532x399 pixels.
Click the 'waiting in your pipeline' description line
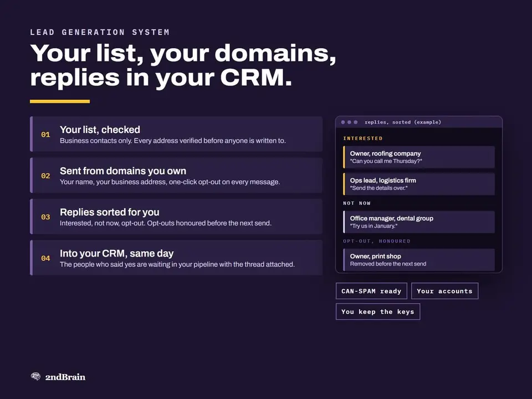point(177,264)
